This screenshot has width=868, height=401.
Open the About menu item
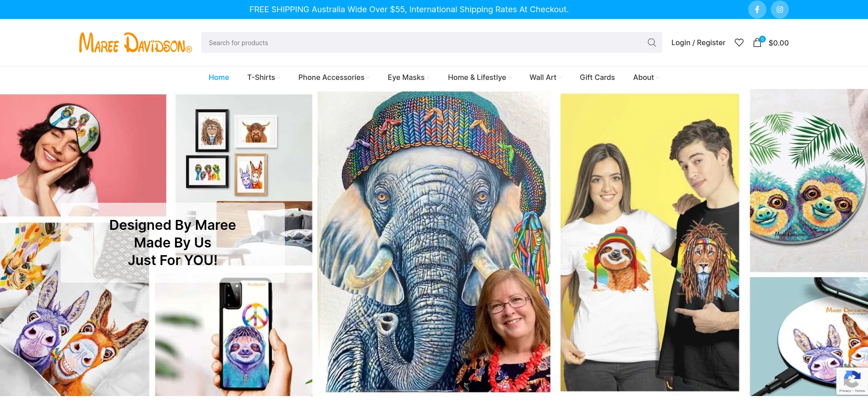(x=646, y=78)
